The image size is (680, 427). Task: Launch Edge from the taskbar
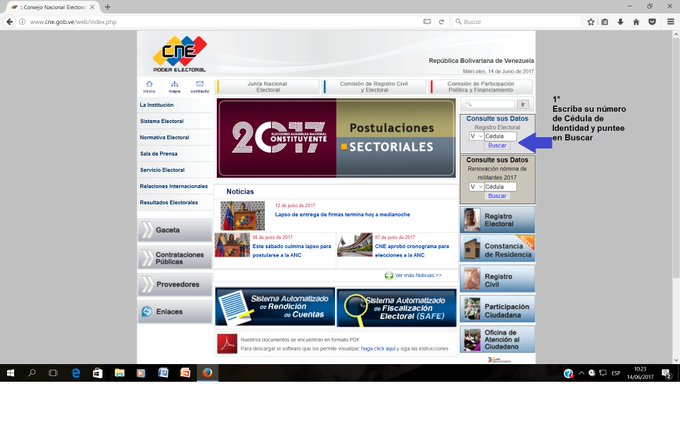click(x=76, y=373)
